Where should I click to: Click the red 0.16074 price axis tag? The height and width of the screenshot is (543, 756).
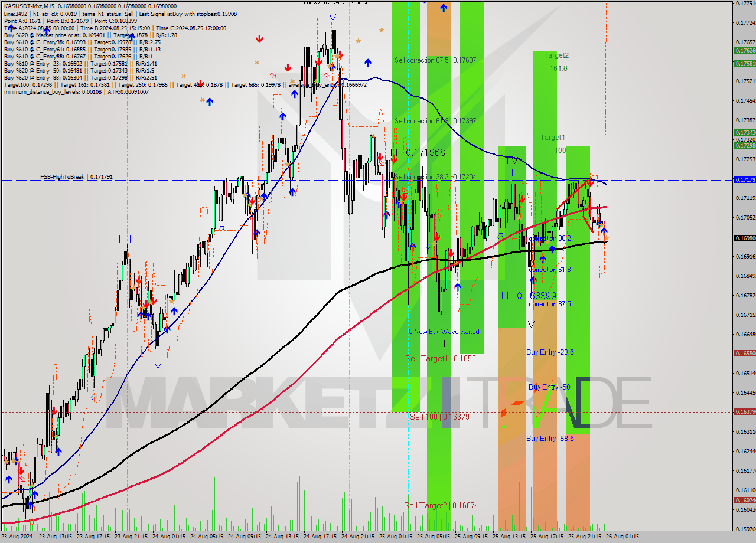point(744,501)
